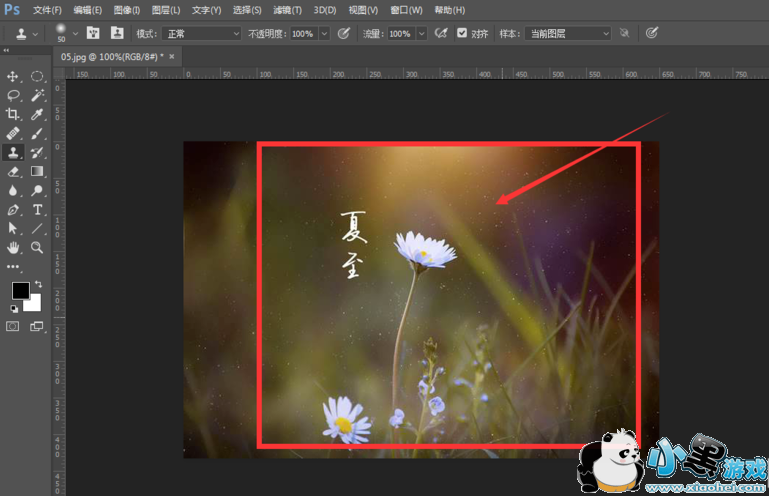Select the Eraser tool
The height and width of the screenshot is (496, 769).
[x=14, y=171]
